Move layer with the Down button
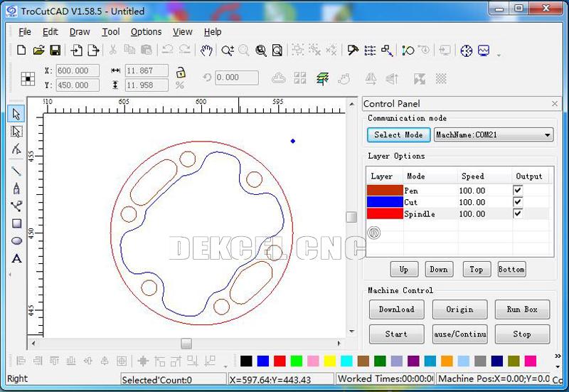The width and height of the screenshot is (569, 392). pyautogui.click(x=439, y=270)
